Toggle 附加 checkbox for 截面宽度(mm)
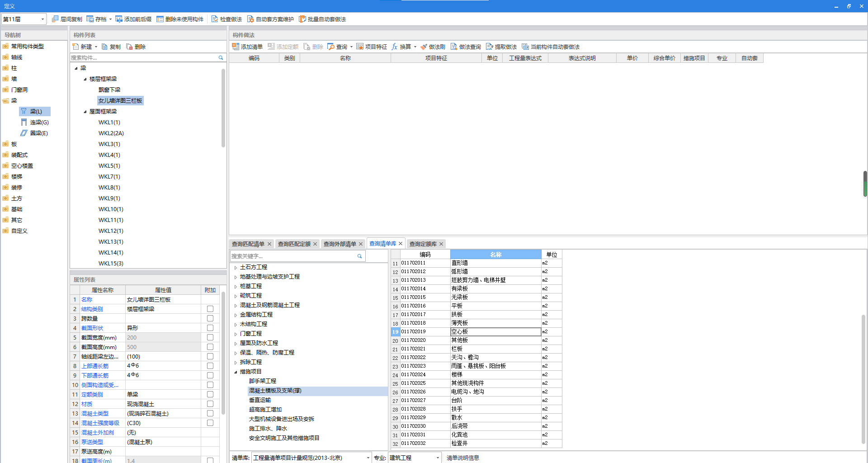This screenshot has height=463, width=868. [x=210, y=337]
